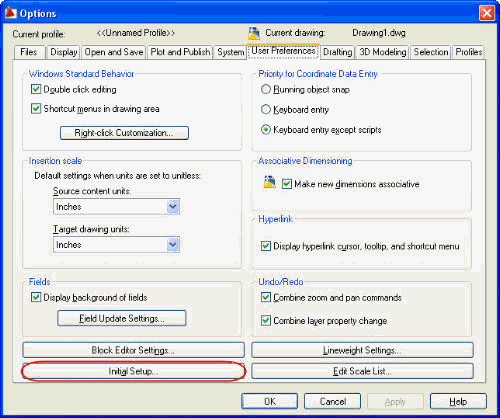The width and height of the screenshot is (500, 418).
Task: Select the System tab
Action: pos(230,52)
